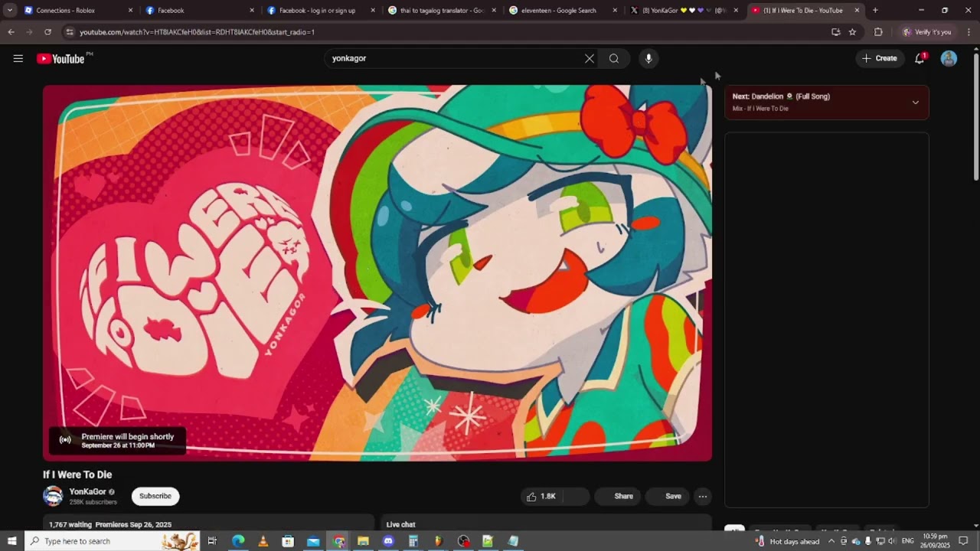Switch to Connections - Roblox tab

[77, 11]
